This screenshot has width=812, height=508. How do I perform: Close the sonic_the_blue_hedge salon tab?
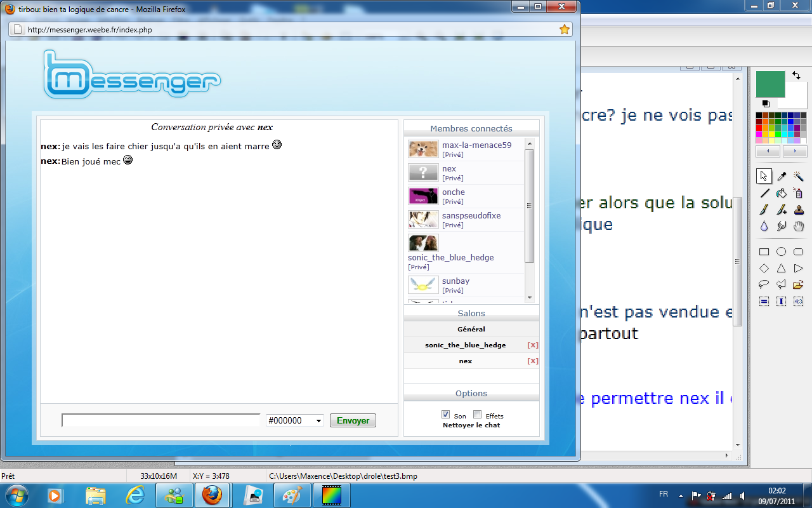pos(533,345)
